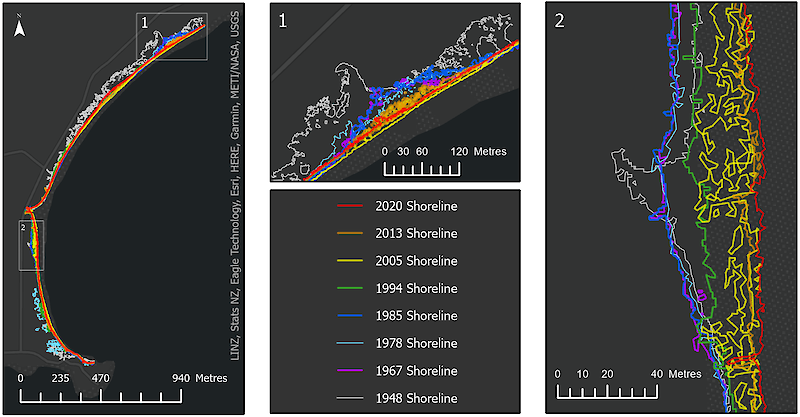Click the '2013 Shoreline' legend label
This screenshot has width=800, height=417.
[x=416, y=233]
